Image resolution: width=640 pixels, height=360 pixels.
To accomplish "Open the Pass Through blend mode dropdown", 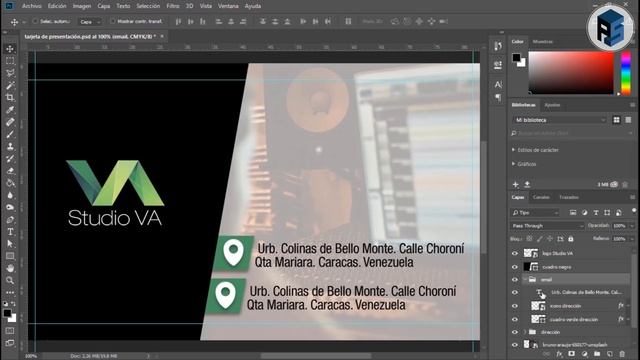I will point(547,226).
